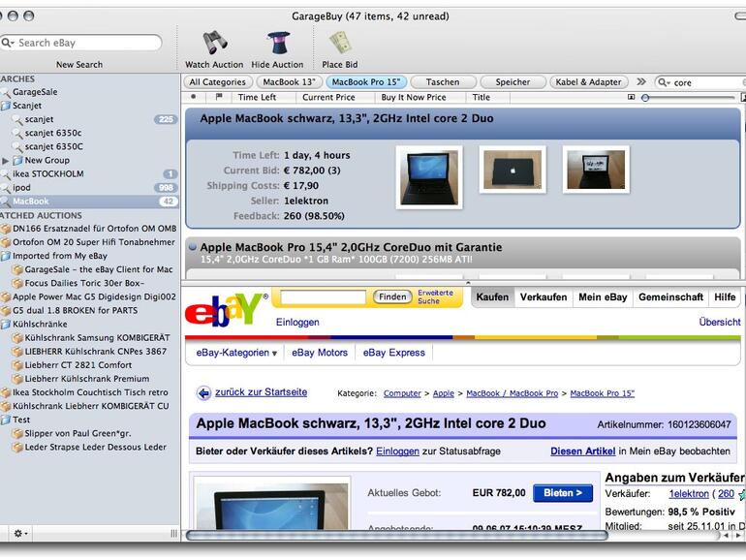Select the Speicher category filter

point(513,82)
